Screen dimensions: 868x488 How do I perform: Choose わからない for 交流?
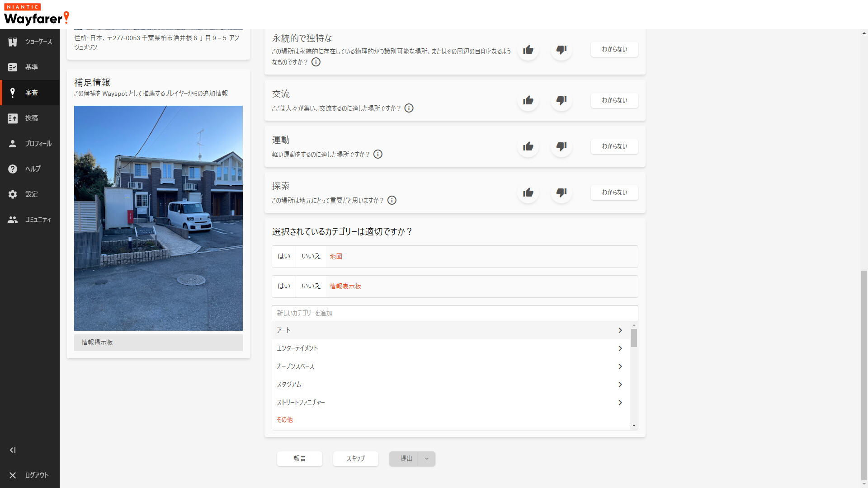[614, 100]
